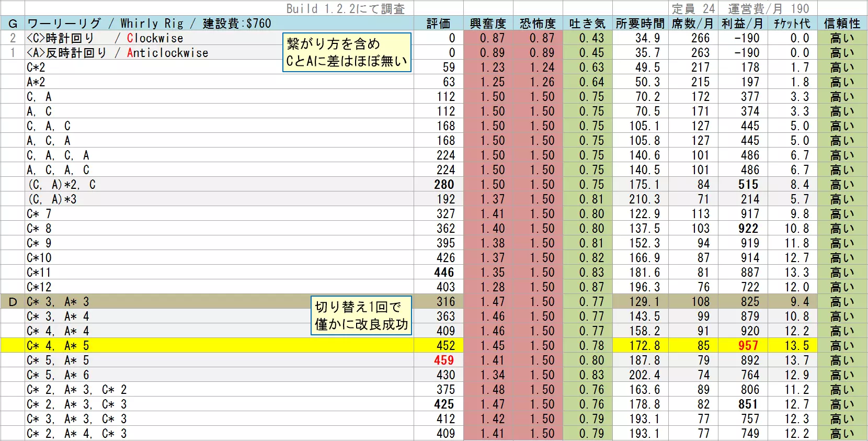Select the 'C* 5, A* 5' row label
Image resolution: width=868 pixels, height=441 pixels.
click(x=58, y=360)
